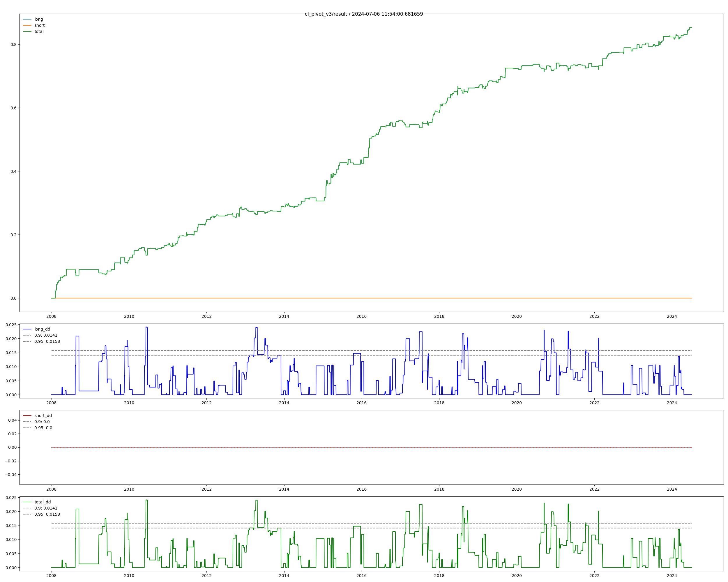Click '0.9: 0.0141' in the total_dd legend
Image resolution: width=728 pixels, height=582 pixels.
point(46,508)
